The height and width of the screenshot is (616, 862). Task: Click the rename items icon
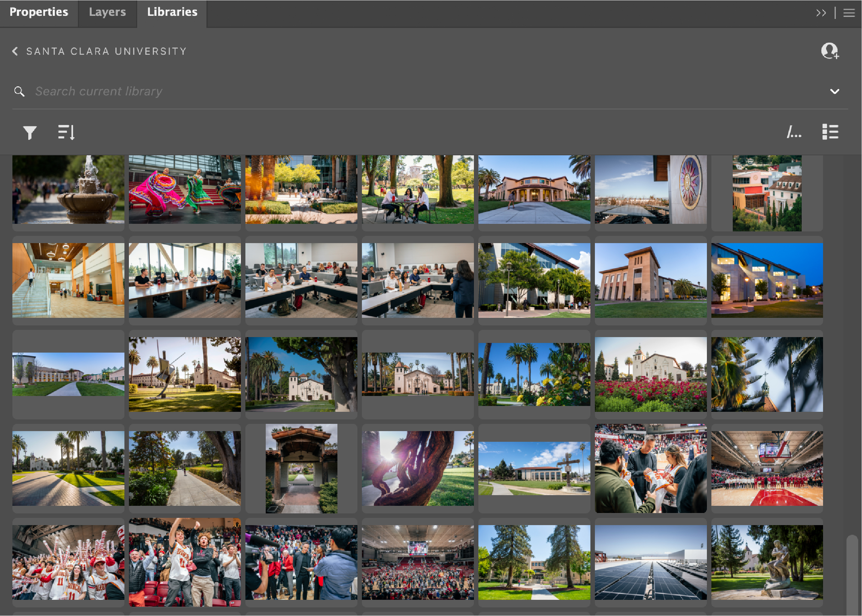pos(794,132)
